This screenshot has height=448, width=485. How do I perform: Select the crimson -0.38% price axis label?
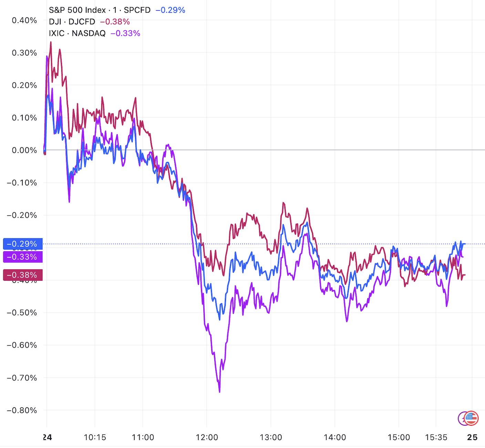[23, 275]
